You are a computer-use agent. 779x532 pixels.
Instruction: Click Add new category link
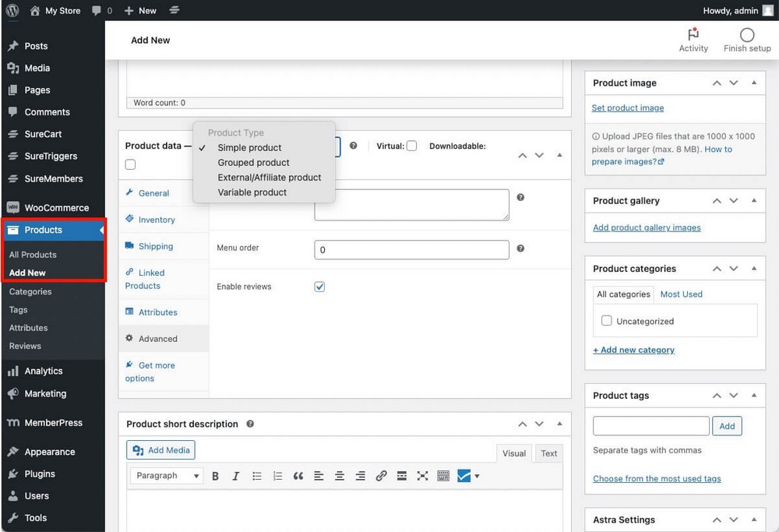(633, 350)
